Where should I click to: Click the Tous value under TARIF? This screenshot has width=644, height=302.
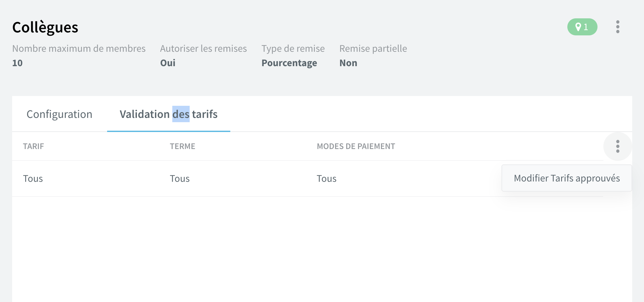pos(33,179)
